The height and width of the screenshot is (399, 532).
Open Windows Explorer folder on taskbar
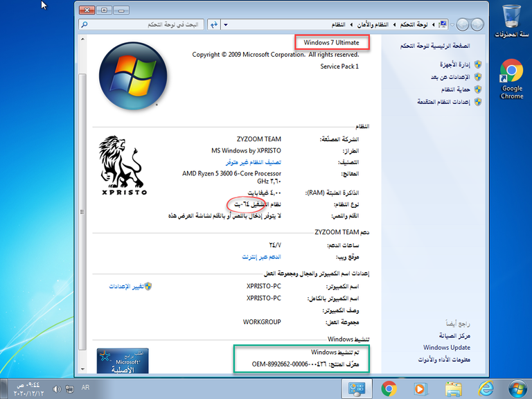tap(453, 389)
